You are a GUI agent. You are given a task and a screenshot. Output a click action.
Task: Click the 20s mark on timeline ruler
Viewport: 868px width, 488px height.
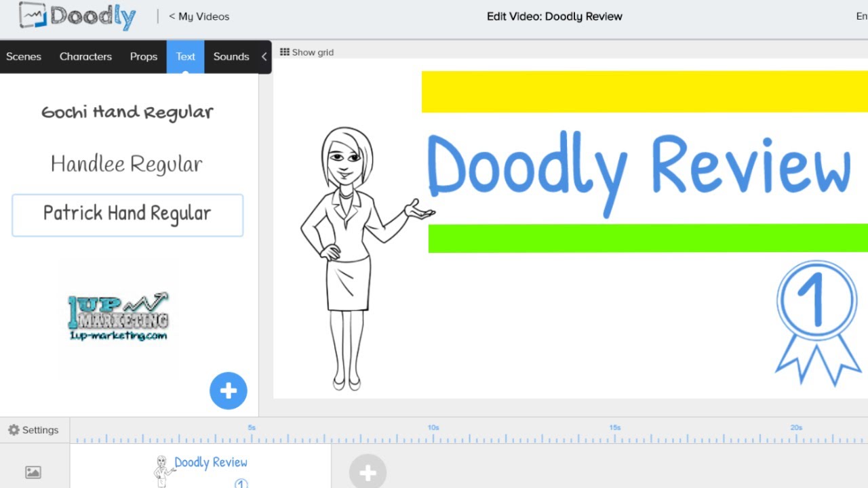coord(796,428)
